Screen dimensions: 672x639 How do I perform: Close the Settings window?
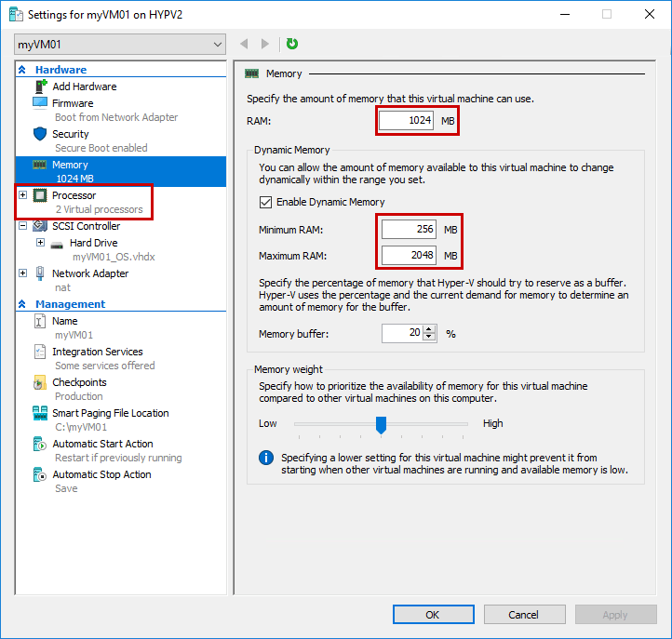pyautogui.click(x=650, y=14)
